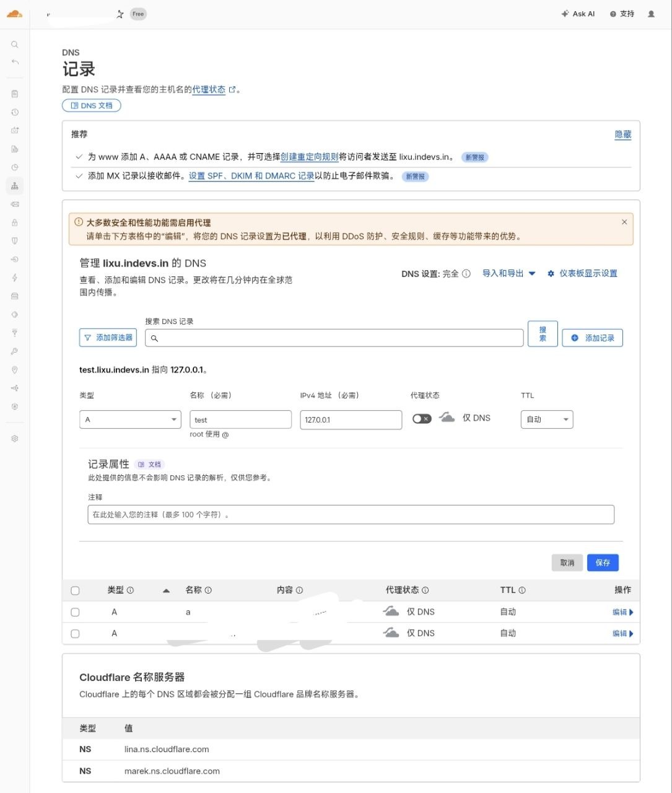The image size is (672, 793).
Task: Open the 文档 badge beside 记录属性
Action: click(149, 464)
